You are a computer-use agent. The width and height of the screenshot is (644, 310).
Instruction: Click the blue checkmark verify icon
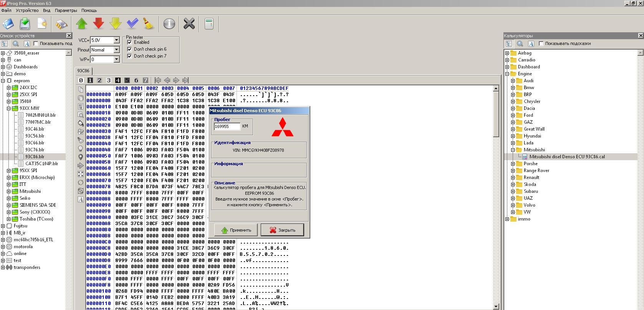click(x=132, y=24)
